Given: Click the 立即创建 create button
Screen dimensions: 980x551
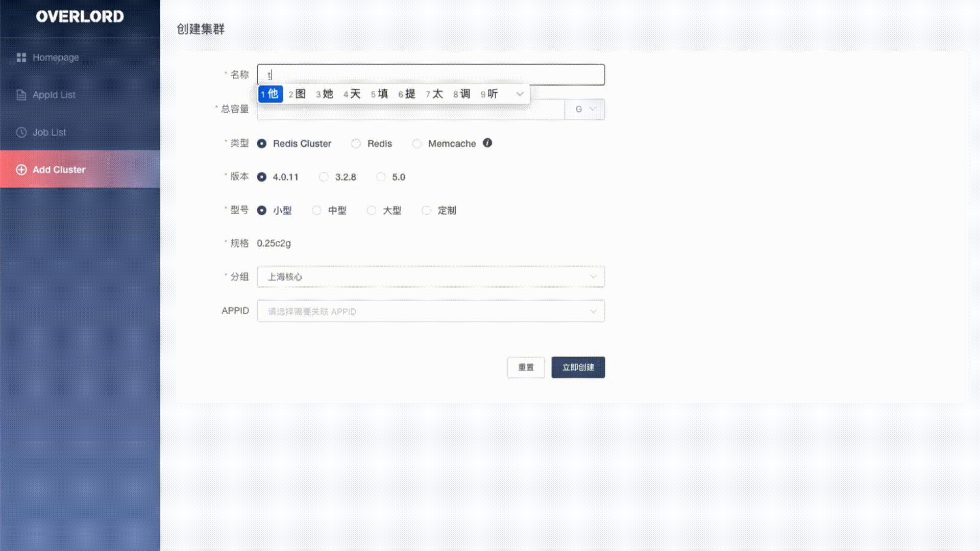Looking at the screenshot, I should (x=578, y=367).
